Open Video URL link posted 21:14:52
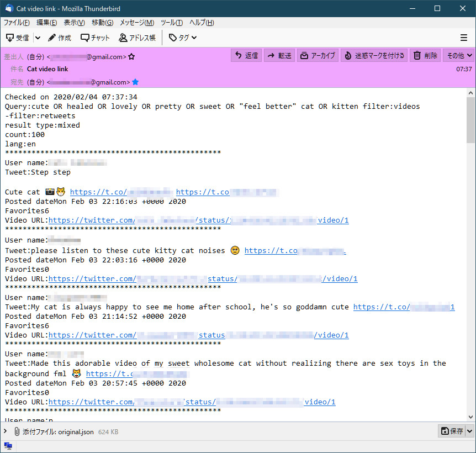This screenshot has width=476, height=453. [x=199, y=335]
